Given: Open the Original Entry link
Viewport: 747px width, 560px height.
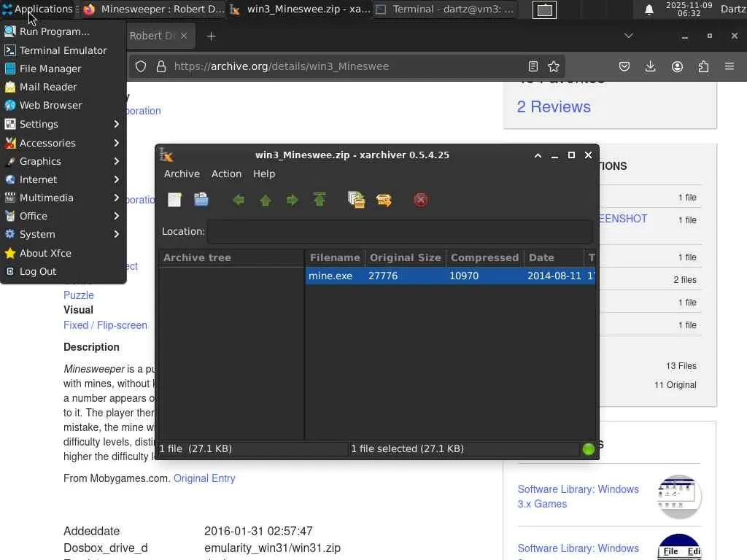Looking at the screenshot, I should pos(204,478).
